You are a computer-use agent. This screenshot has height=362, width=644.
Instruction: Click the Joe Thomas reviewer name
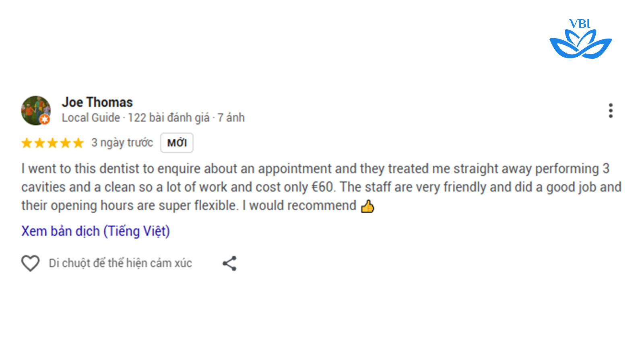click(x=97, y=103)
